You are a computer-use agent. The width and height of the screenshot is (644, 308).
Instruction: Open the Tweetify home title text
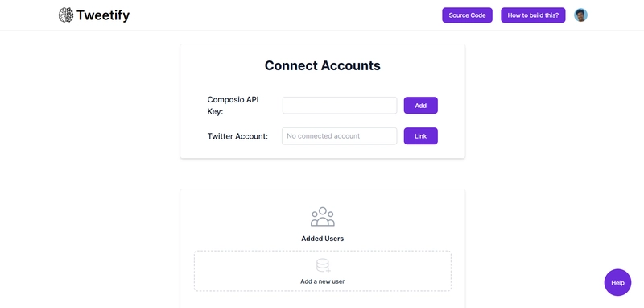coord(103,15)
